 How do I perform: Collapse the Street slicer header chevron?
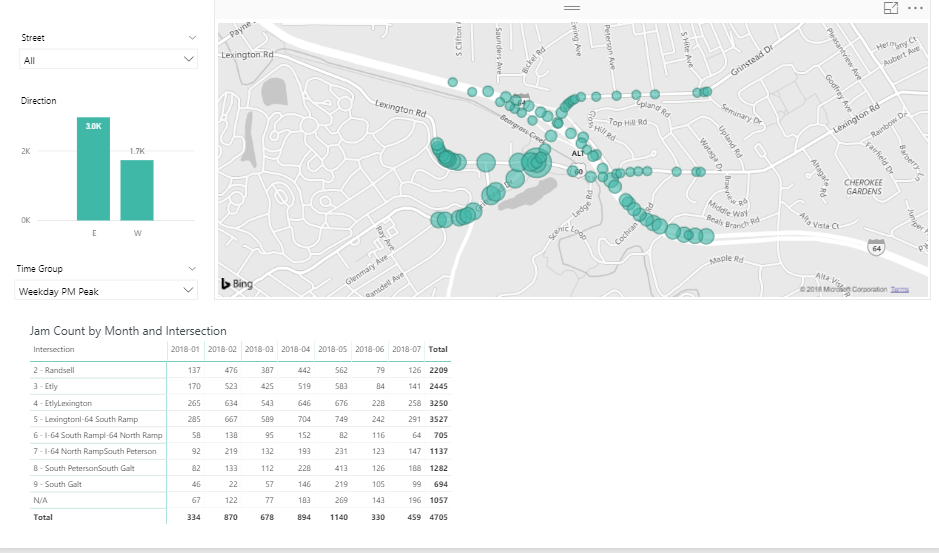tap(192, 37)
